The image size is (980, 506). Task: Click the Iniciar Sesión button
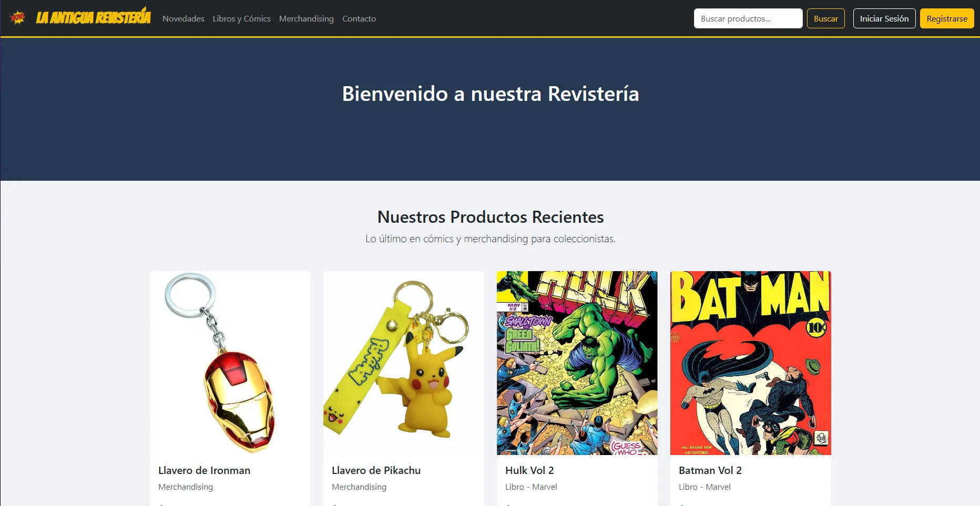pos(884,19)
